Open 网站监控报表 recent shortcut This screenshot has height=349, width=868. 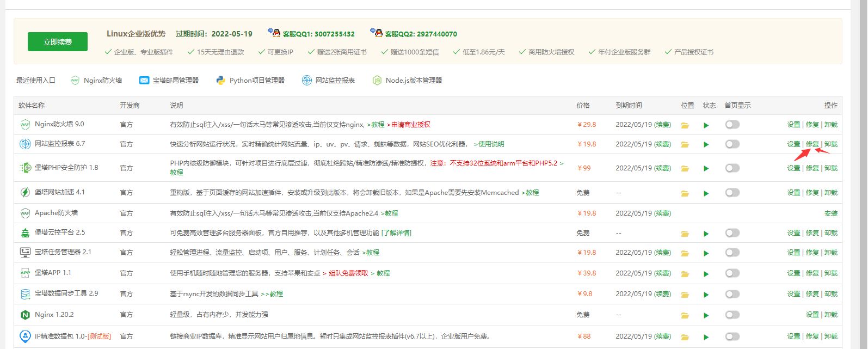(329, 81)
